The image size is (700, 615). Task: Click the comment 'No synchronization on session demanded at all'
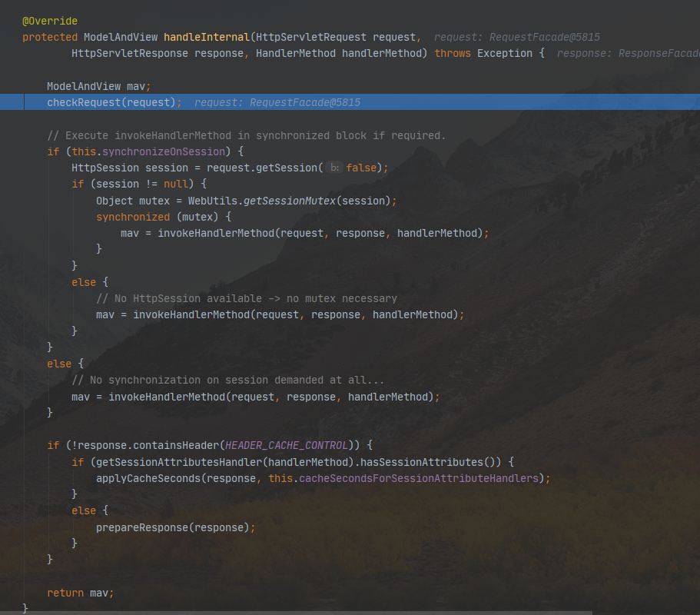tap(227, 380)
